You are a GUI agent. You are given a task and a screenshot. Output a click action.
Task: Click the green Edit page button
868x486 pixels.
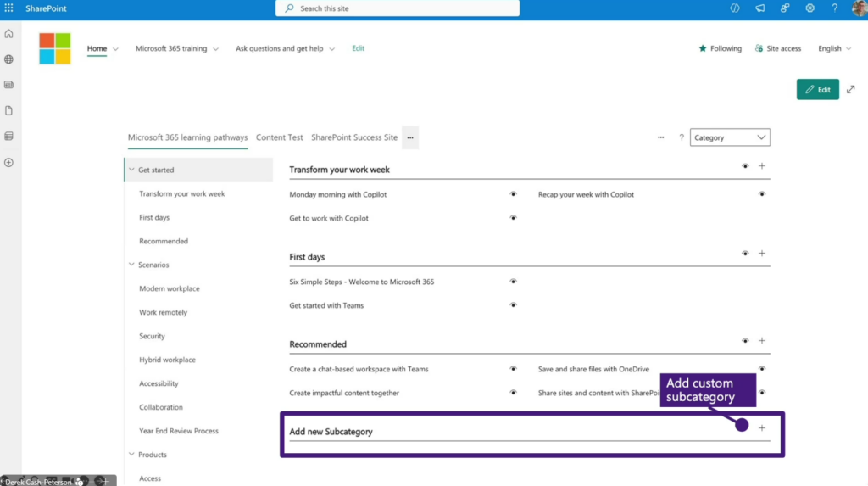(817, 89)
